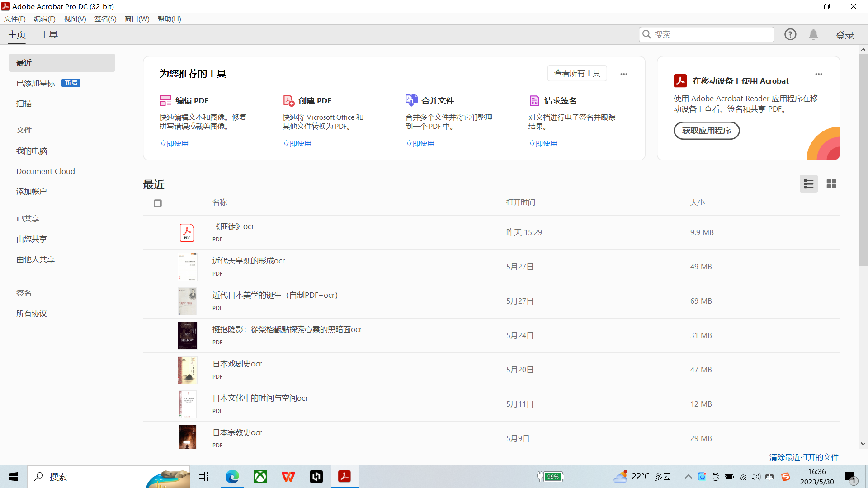Switch to the 工具 tab

pos(49,35)
